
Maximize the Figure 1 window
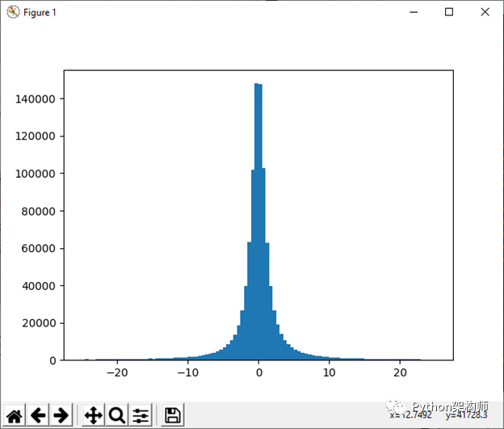coord(449,12)
